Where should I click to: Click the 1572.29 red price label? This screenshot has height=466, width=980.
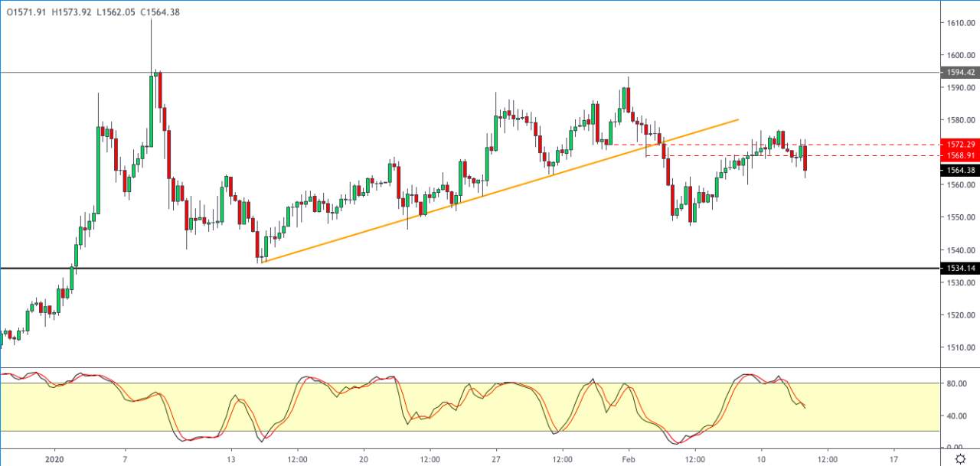click(960, 144)
